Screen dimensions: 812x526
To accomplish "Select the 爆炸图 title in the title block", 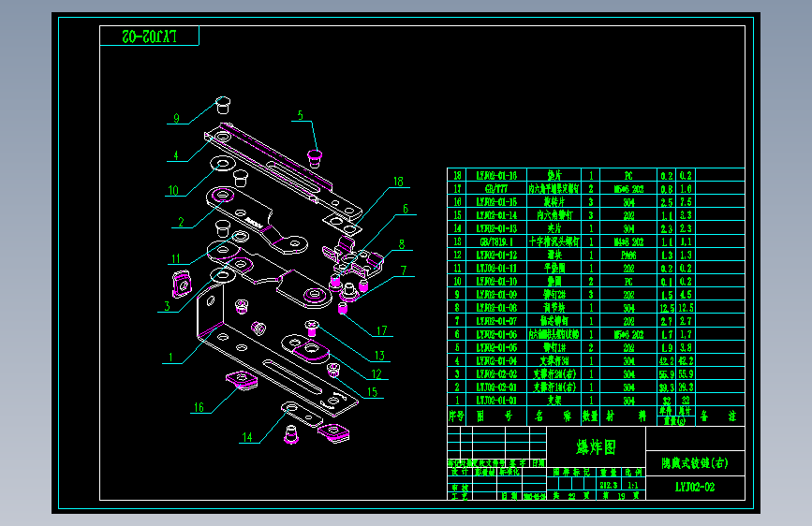I will tap(596, 446).
